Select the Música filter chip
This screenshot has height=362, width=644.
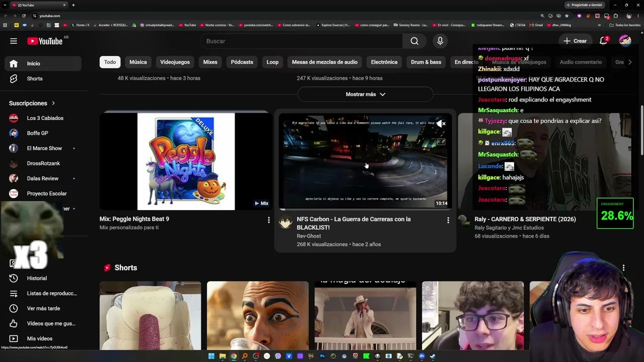coord(138,62)
